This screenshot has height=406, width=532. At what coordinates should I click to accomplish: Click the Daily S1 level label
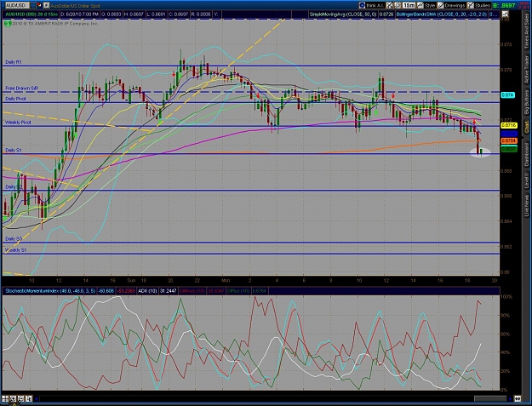pyautogui.click(x=14, y=151)
